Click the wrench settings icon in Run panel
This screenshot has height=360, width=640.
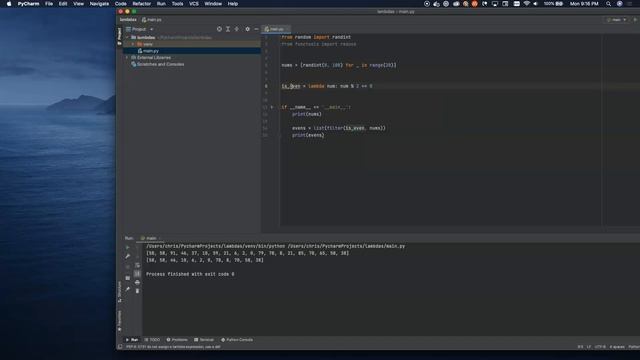pos(128,256)
